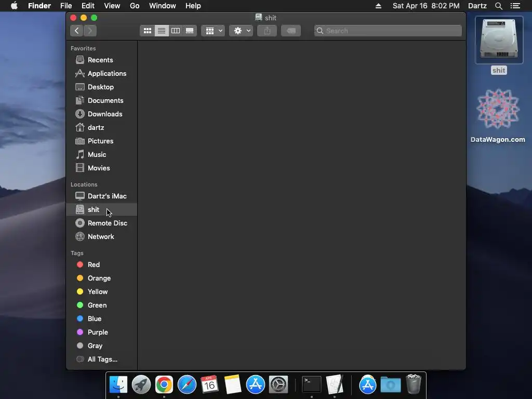This screenshot has height=399, width=532.
Task: Select Dartz's iMac under Locations
Action: pos(102,196)
